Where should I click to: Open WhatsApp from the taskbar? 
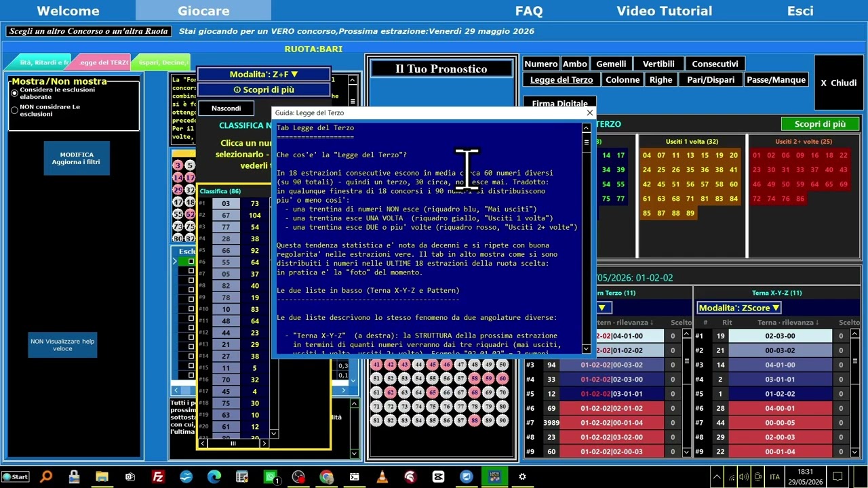pos(271,476)
